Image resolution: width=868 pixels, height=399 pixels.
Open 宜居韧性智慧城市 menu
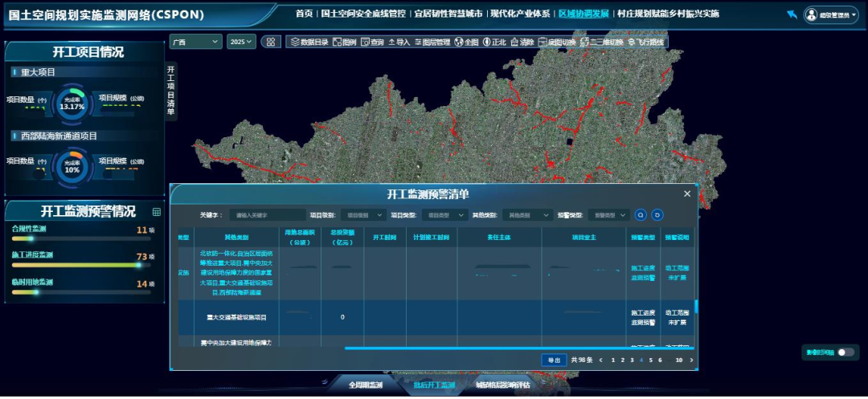tap(448, 14)
